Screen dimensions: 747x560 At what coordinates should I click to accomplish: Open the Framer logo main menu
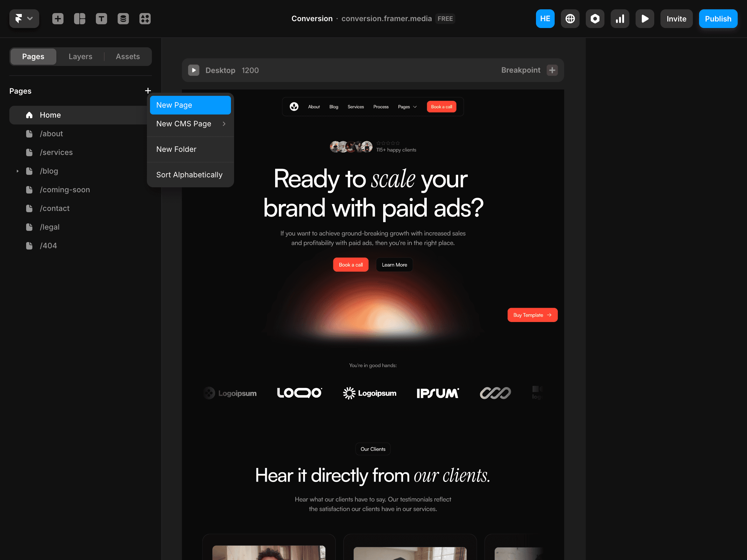[x=24, y=19]
